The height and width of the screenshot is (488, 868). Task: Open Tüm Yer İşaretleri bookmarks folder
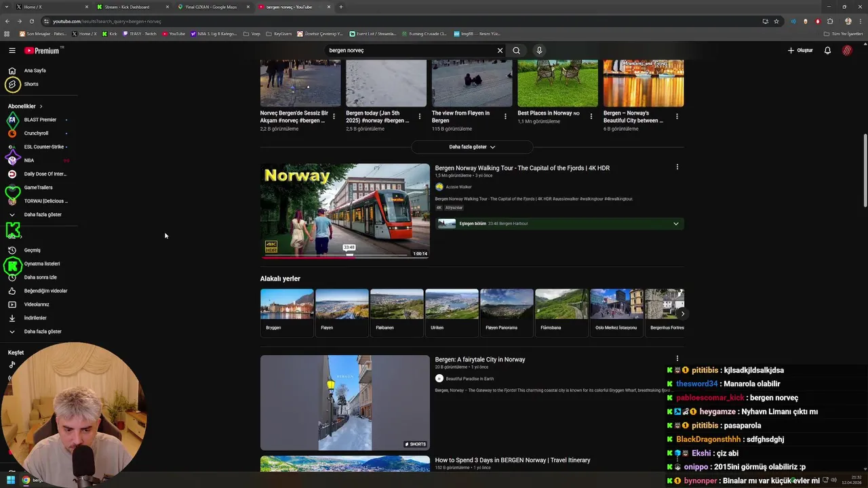[x=844, y=33]
